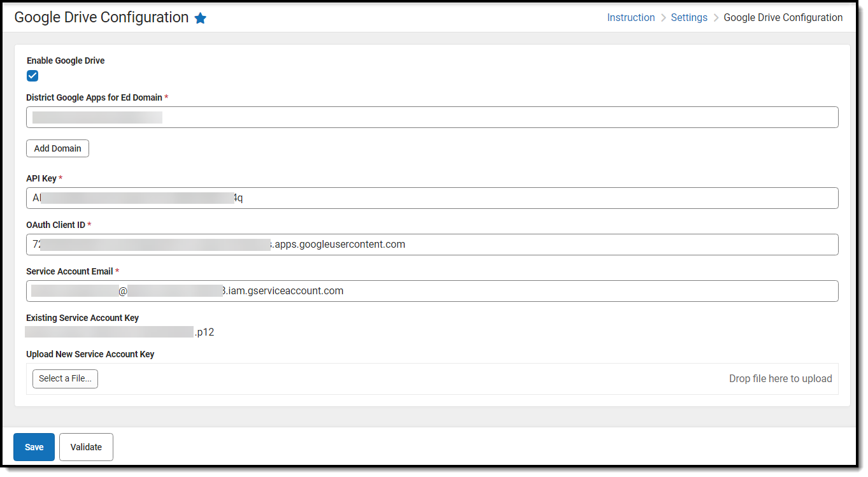Click the 'Service Account Email' field label
The height and width of the screenshot is (477, 868).
point(69,271)
